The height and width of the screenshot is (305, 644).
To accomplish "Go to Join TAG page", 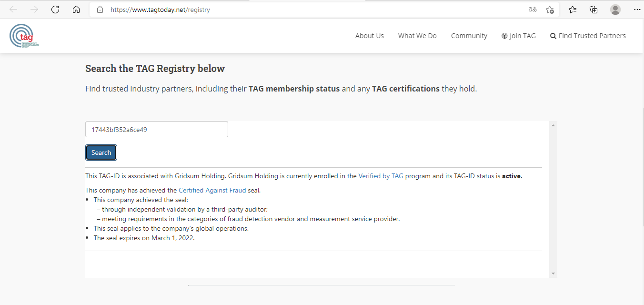I will tap(519, 36).
